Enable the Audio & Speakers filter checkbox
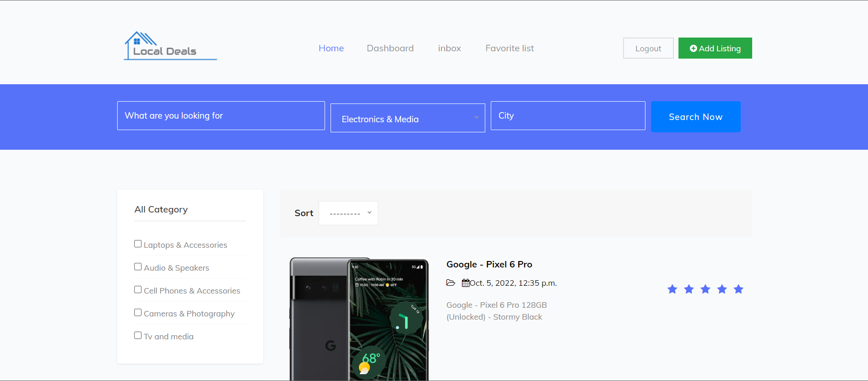Viewport: 868px width, 381px height. pyautogui.click(x=138, y=267)
